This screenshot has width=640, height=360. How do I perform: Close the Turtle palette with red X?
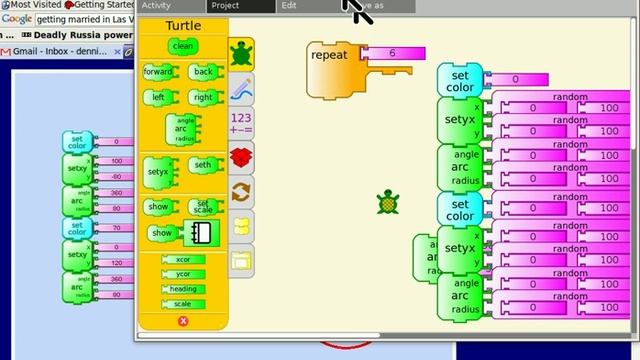point(183,321)
